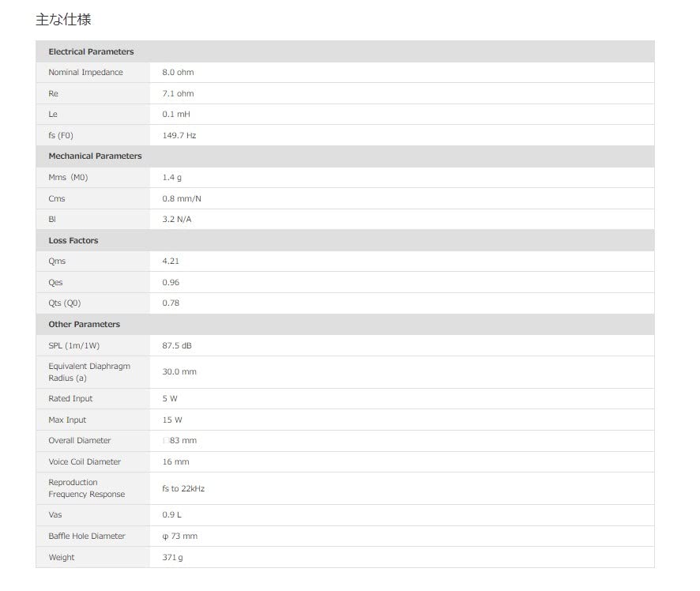Screen dimensions: 700x591
Task: Select the Qms value 4.21
Action: [171, 261]
